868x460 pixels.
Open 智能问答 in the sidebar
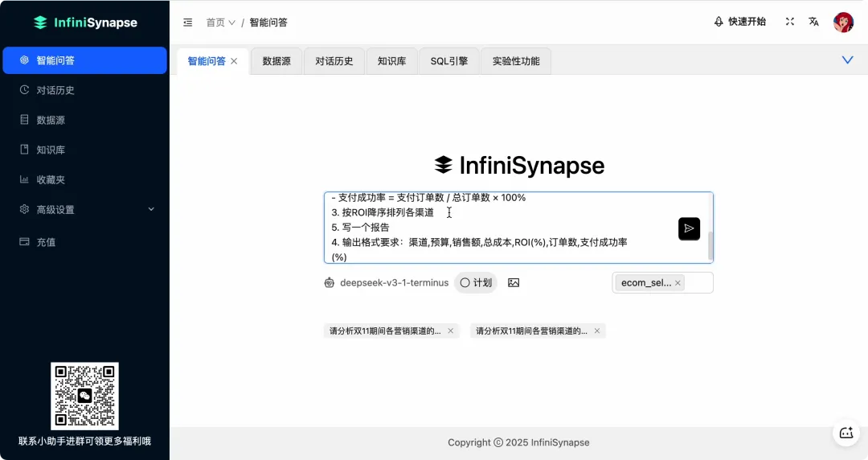coord(84,60)
